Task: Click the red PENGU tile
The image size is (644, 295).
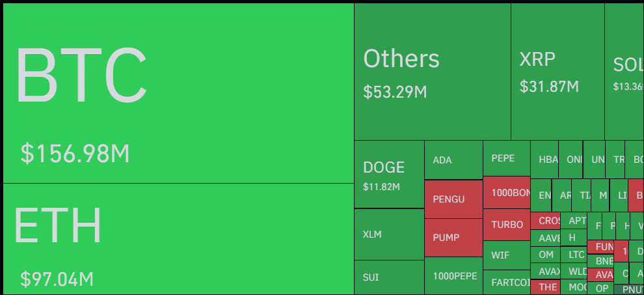Action: pyautogui.click(x=453, y=199)
